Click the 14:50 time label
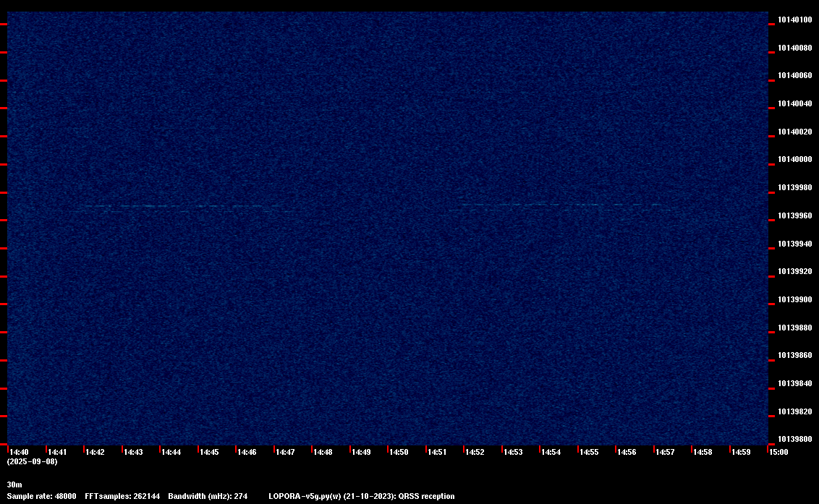This screenshot has height=504, width=819. point(399,452)
